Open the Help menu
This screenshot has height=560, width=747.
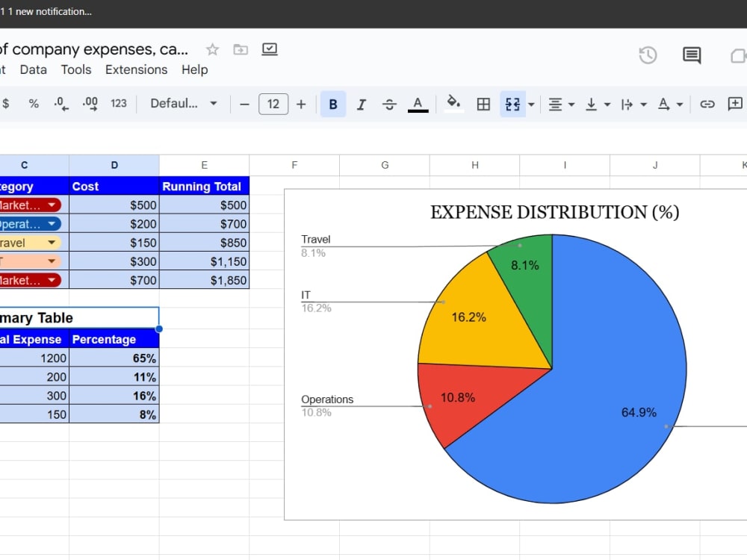(194, 69)
